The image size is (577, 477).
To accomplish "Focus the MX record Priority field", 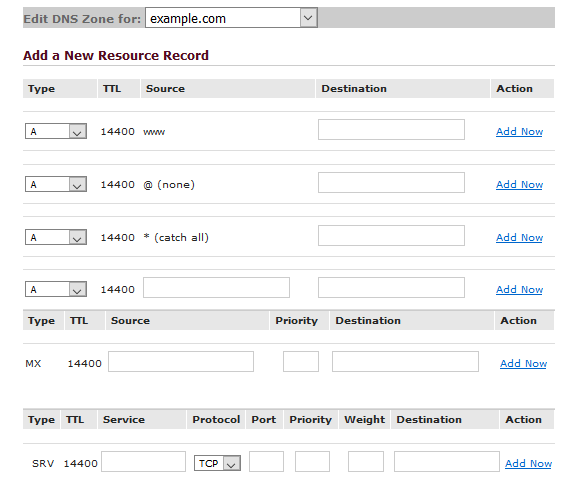I will tap(301, 361).
